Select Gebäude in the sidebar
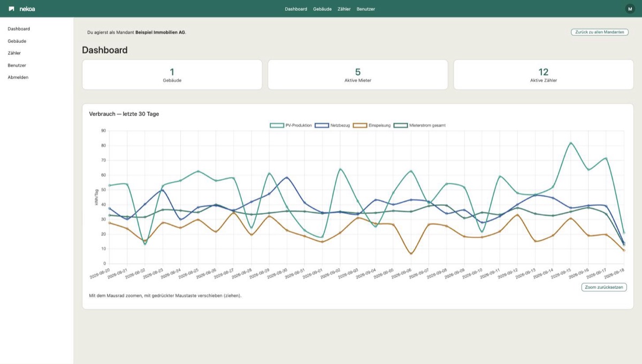642x364 pixels. coord(17,41)
